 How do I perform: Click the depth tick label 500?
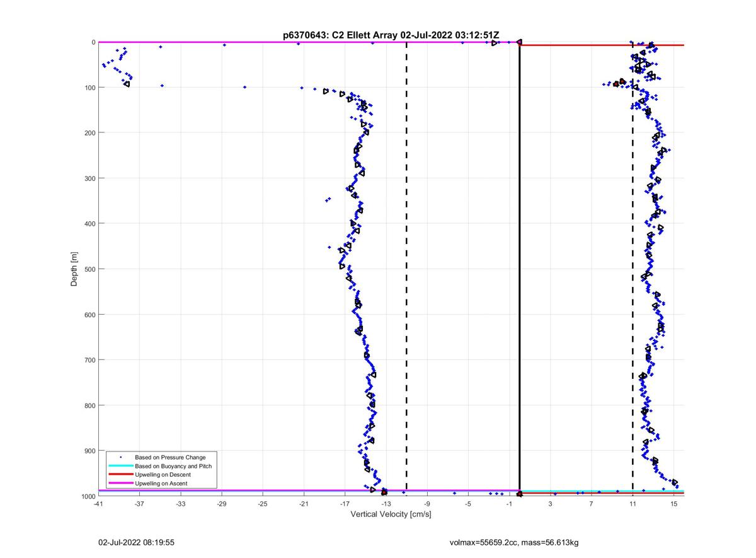[89, 269]
